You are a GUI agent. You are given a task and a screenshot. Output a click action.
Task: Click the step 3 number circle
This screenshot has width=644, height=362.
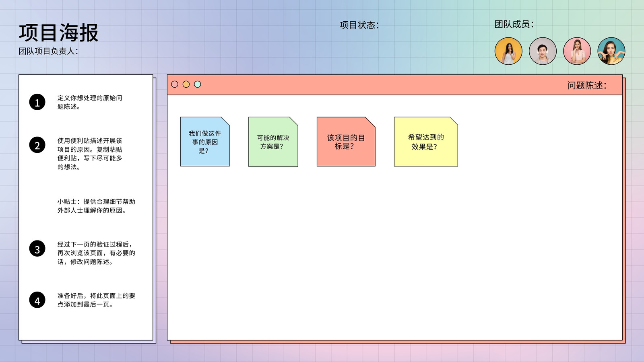[37, 249]
